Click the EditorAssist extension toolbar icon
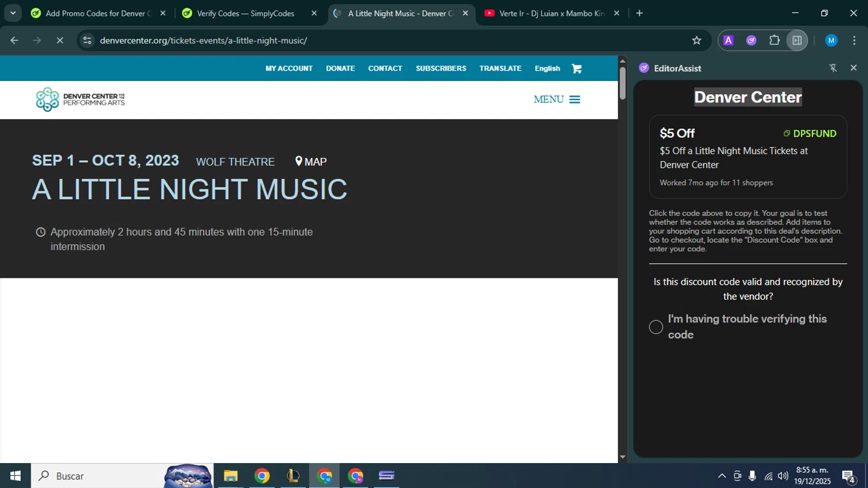 pyautogui.click(x=751, y=41)
